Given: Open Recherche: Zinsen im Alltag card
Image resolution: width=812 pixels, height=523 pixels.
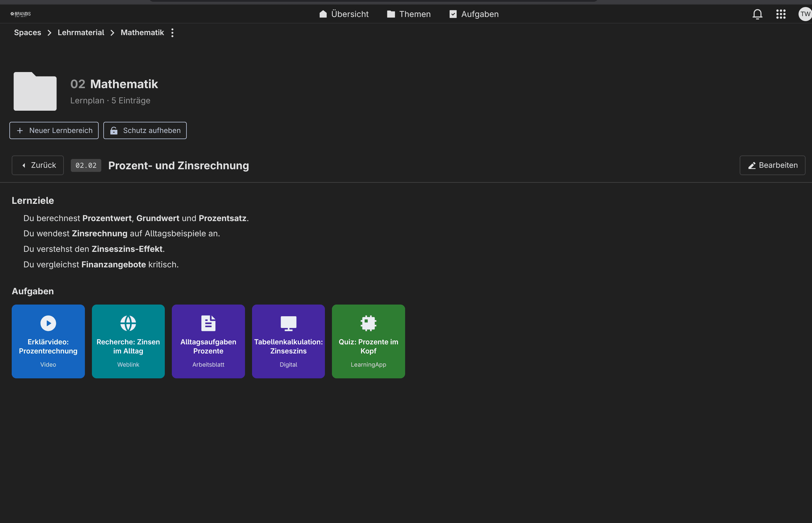Looking at the screenshot, I should click(x=128, y=341).
